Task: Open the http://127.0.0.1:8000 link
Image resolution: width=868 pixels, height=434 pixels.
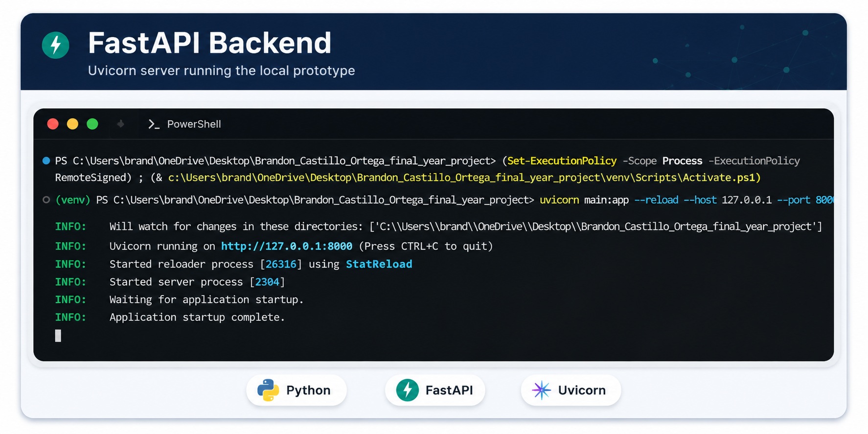Action: 286,246
